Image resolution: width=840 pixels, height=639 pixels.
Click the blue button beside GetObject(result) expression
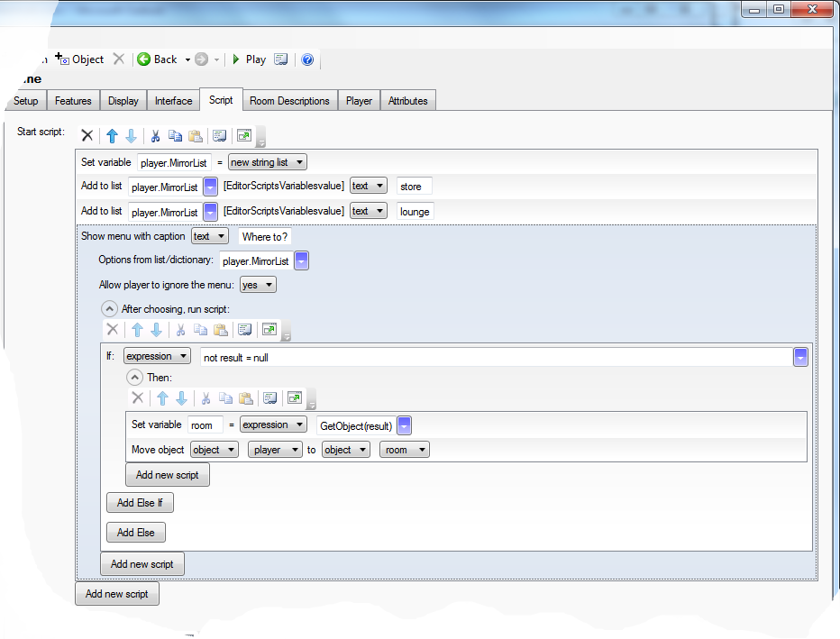click(x=405, y=425)
